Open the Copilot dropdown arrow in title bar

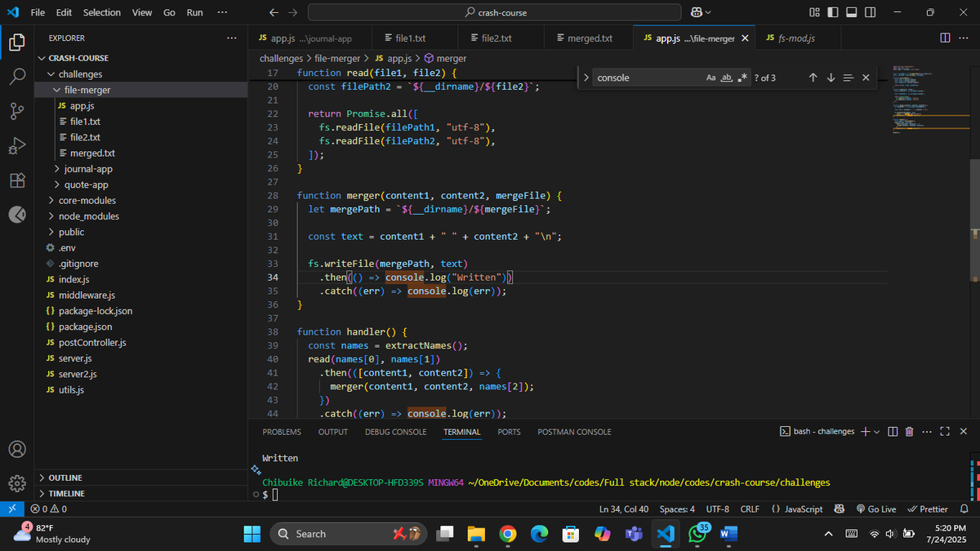pos(708,12)
